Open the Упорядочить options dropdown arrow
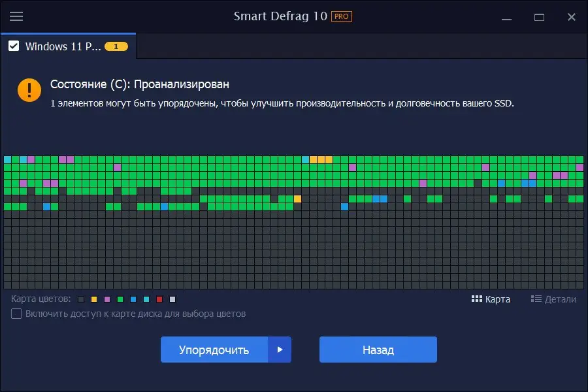588x392 pixels. (x=280, y=350)
